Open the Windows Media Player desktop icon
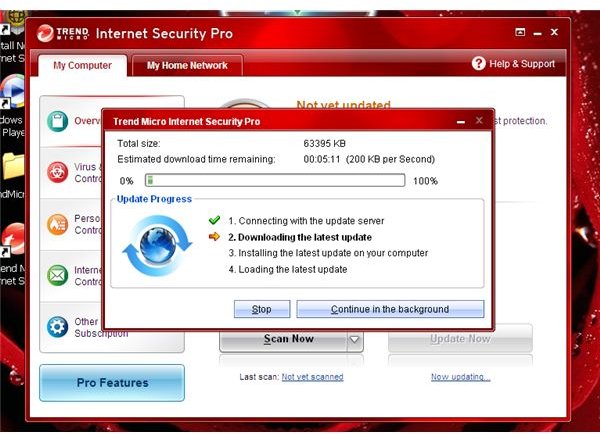The height and width of the screenshot is (434, 600). pyautogui.click(x=12, y=92)
